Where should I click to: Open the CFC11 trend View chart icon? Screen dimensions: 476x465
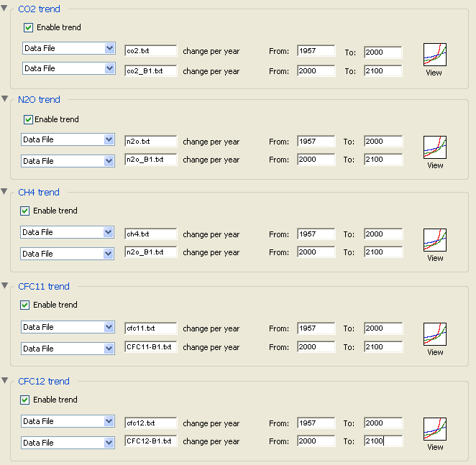(434, 335)
